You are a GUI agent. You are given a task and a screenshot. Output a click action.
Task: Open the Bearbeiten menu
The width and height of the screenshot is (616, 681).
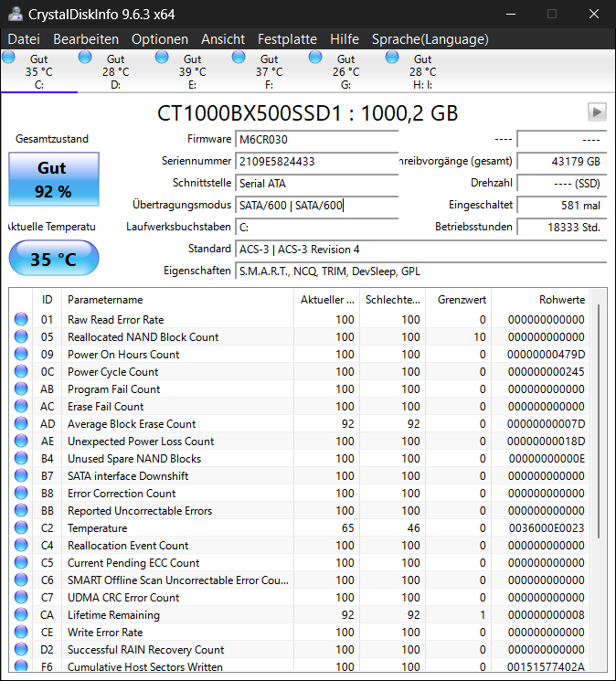[86, 39]
